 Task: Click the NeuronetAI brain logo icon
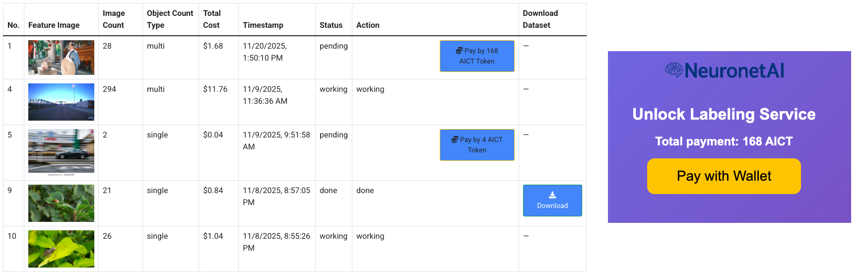(674, 70)
